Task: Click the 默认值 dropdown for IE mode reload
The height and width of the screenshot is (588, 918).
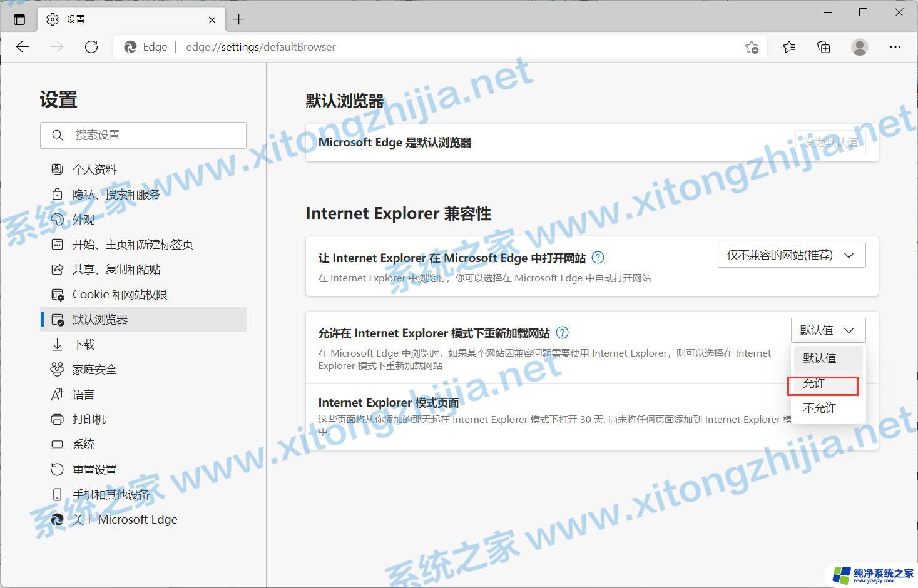Action: pyautogui.click(x=829, y=330)
